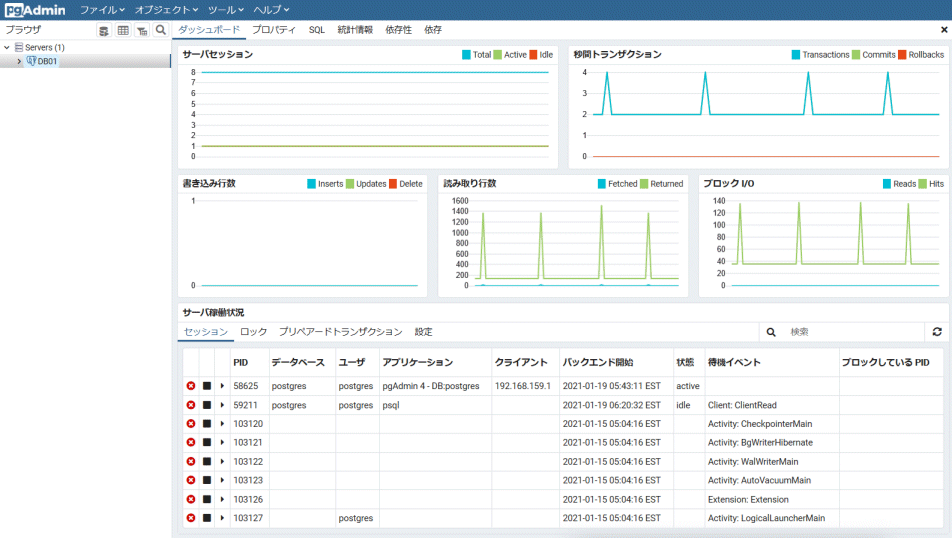Image resolution: width=952 pixels, height=538 pixels.
Task: Terminate session with PID 58625
Action: coord(190,386)
